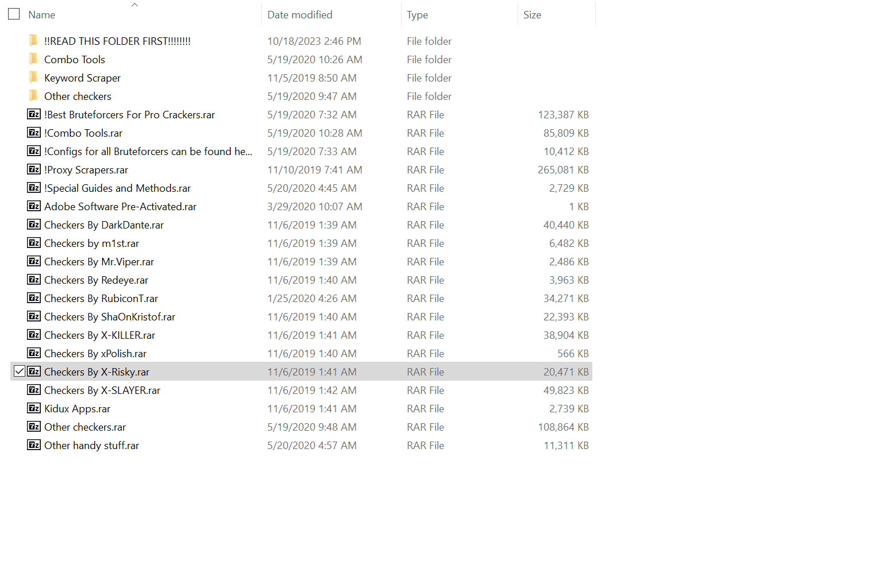Click the sort chevron above the Name column

tap(134, 4)
